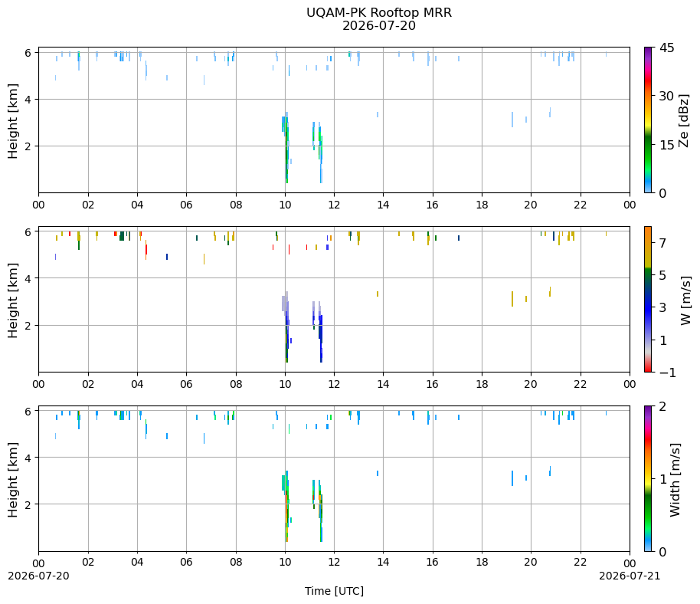Click the 3 tick on the W colorbar
The height and width of the screenshot is (604, 700).
pyautogui.click(x=662, y=307)
